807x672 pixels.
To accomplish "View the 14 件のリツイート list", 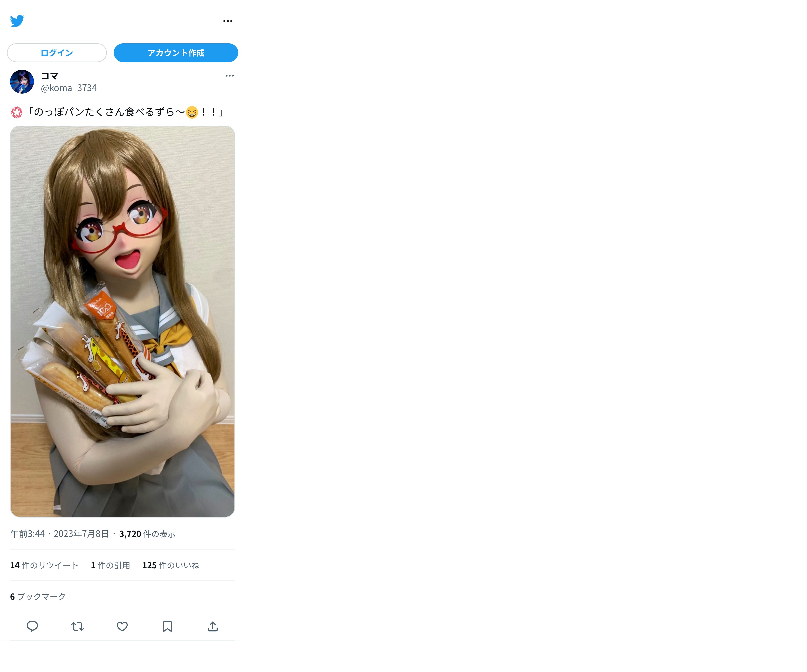I will tap(44, 565).
